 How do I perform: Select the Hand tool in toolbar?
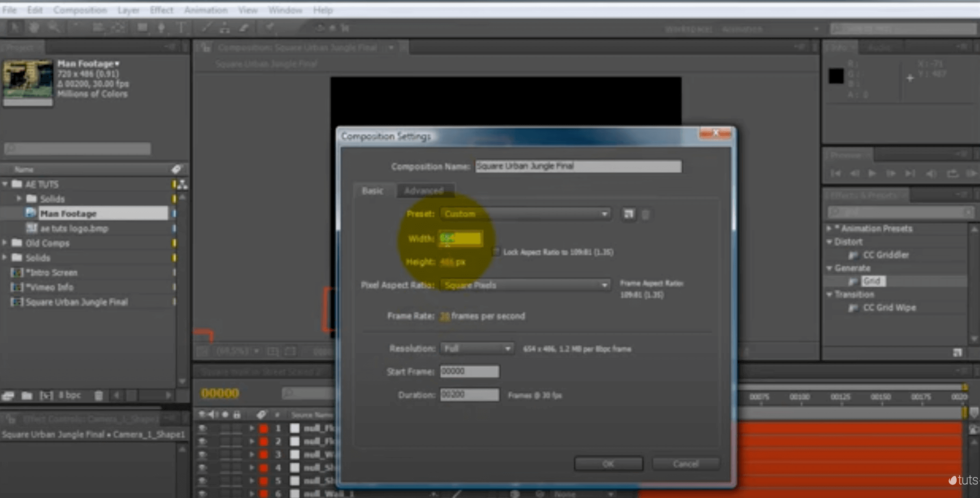[x=34, y=28]
